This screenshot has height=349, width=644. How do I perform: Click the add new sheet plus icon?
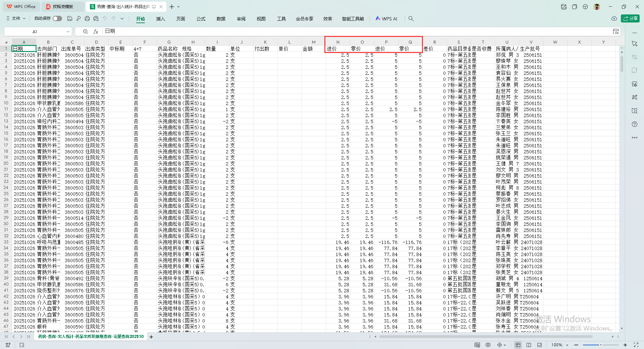click(151, 337)
